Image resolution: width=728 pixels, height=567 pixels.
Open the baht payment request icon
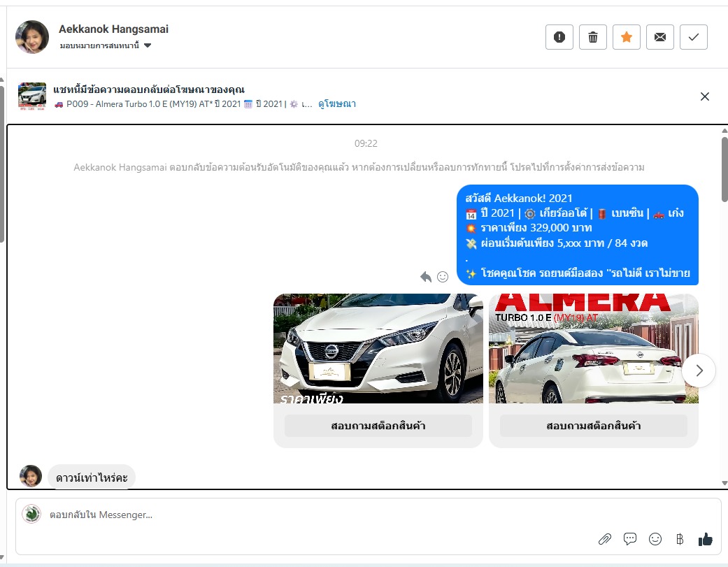pos(680,539)
